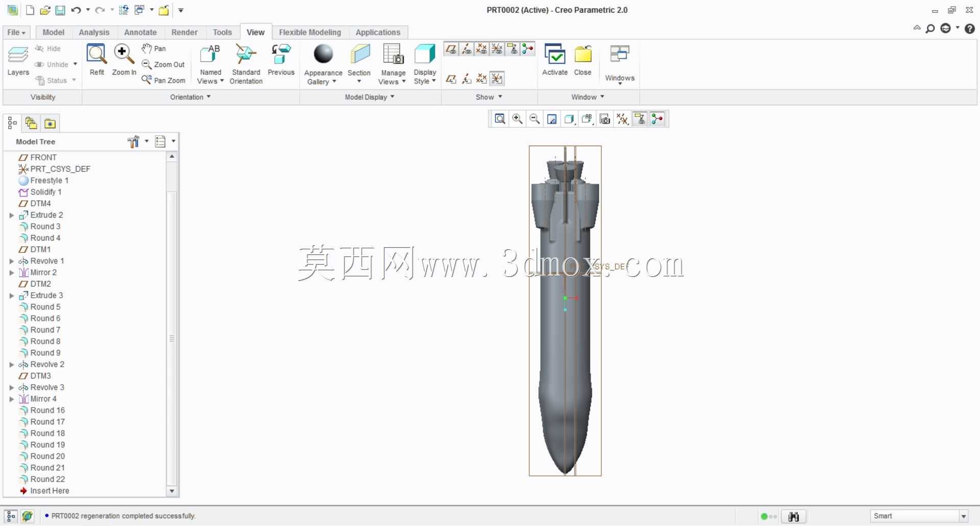Viewport: 980px width, 526px height.
Task: Open the Layers tool in the ribbon
Action: pos(18,61)
